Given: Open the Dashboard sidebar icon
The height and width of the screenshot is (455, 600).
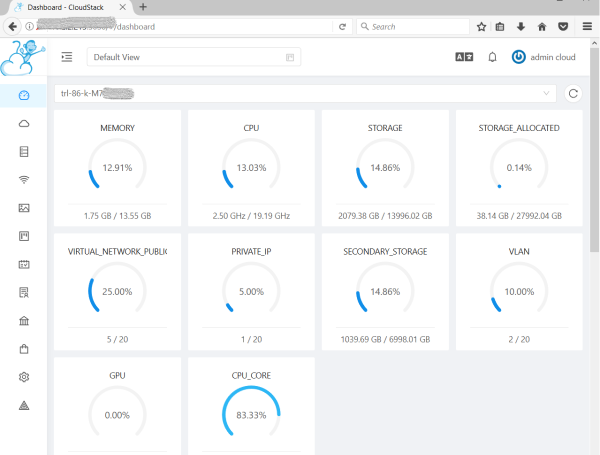Looking at the screenshot, I should [24, 95].
